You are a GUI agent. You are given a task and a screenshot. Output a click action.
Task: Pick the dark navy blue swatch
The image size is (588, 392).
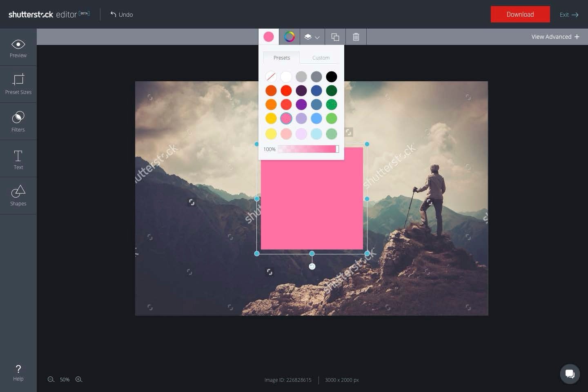[x=316, y=91]
